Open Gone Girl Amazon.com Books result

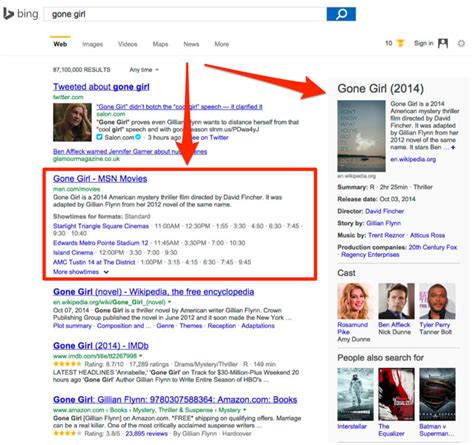175,399
